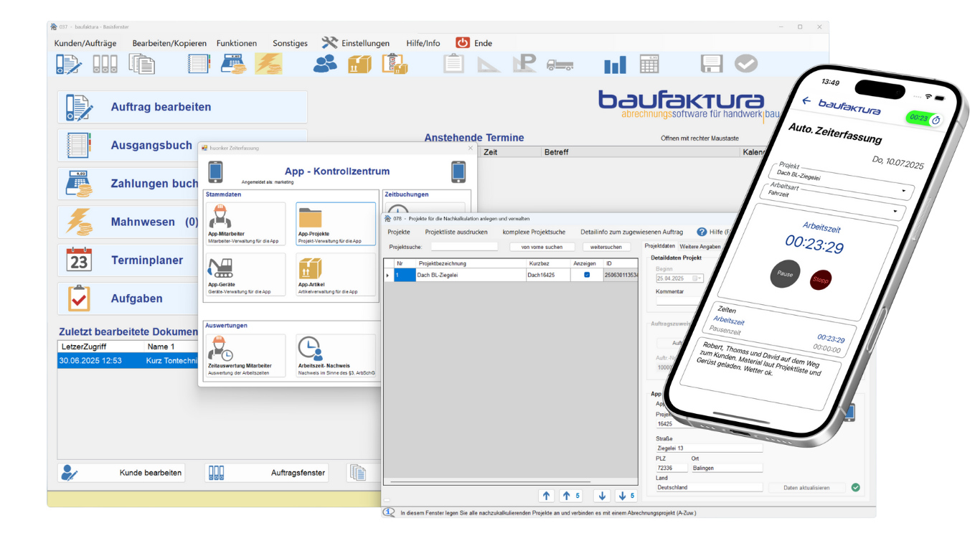Click the triangle with P toolbar icon
This screenshot has width=980, height=551.
coord(524,64)
